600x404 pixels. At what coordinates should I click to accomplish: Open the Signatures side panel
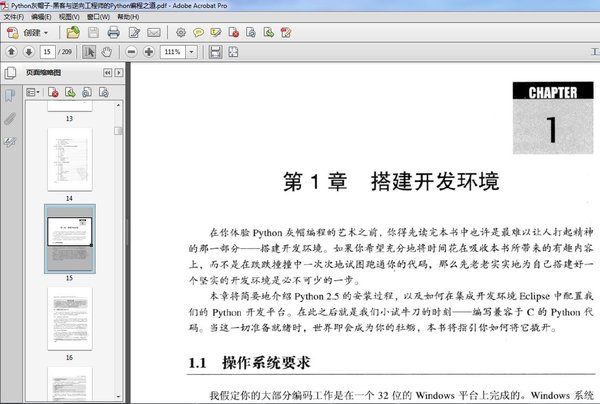[x=10, y=142]
